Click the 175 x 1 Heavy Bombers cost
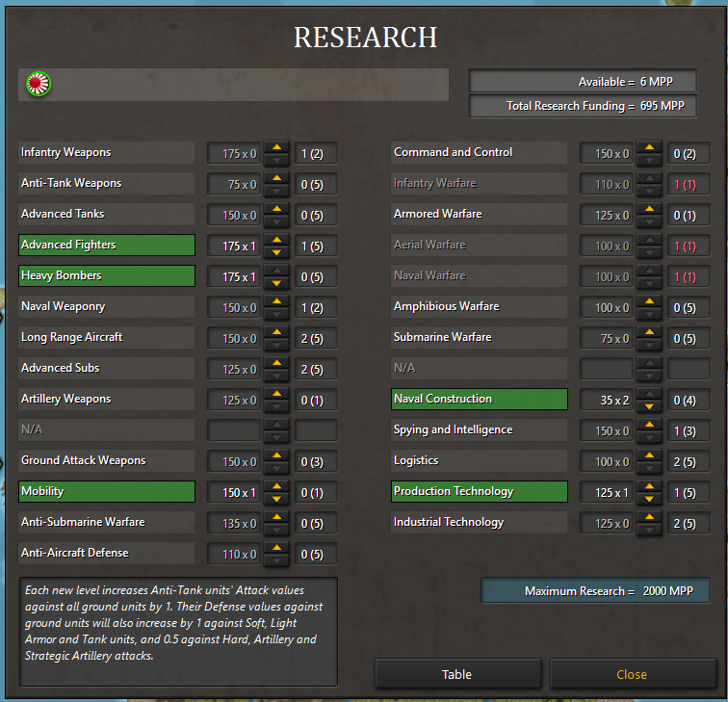The height and width of the screenshot is (702, 728). tap(234, 276)
